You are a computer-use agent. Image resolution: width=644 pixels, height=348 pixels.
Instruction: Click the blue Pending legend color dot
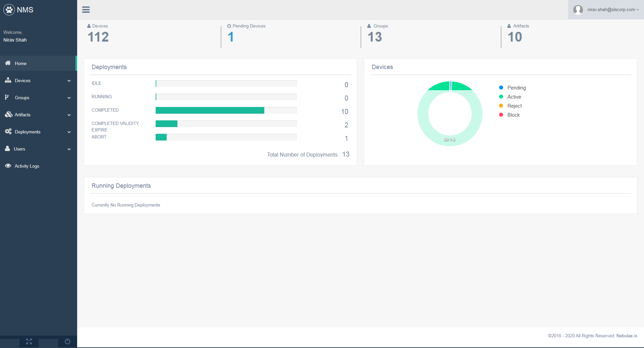point(501,88)
